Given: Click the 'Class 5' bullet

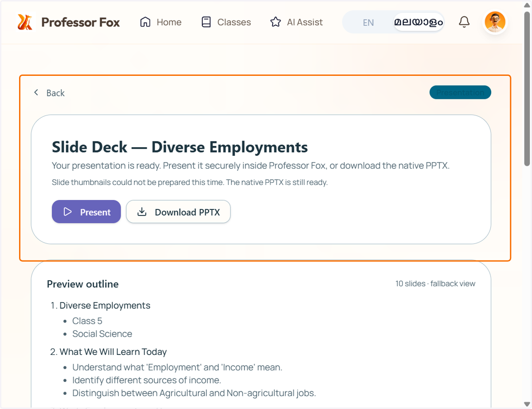Looking at the screenshot, I should click(x=87, y=321).
